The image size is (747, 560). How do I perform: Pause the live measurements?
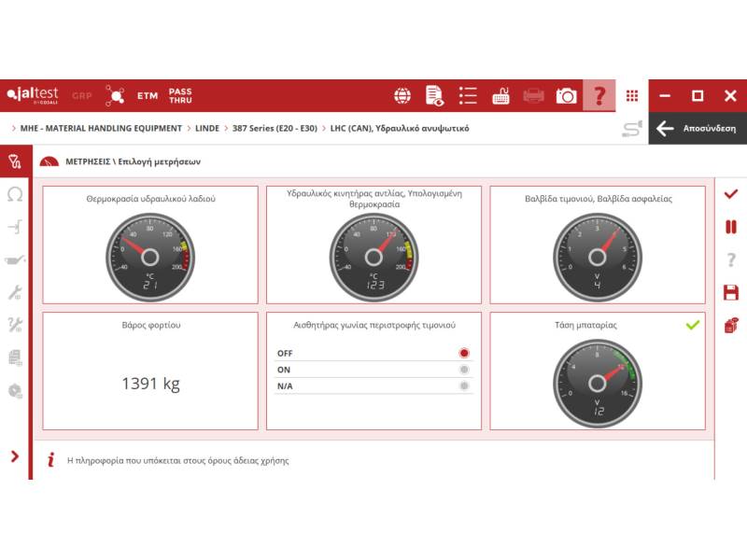[x=731, y=227]
